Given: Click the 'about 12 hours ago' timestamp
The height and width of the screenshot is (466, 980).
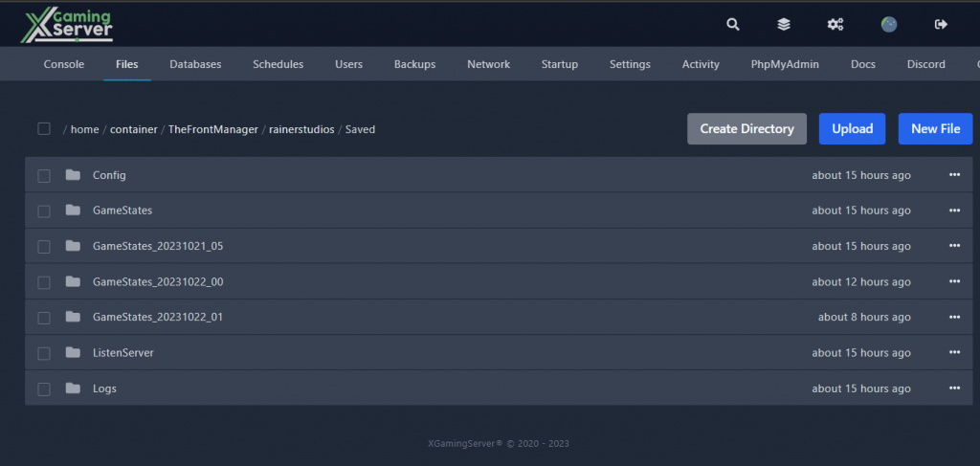Looking at the screenshot, I should (861, 281).
